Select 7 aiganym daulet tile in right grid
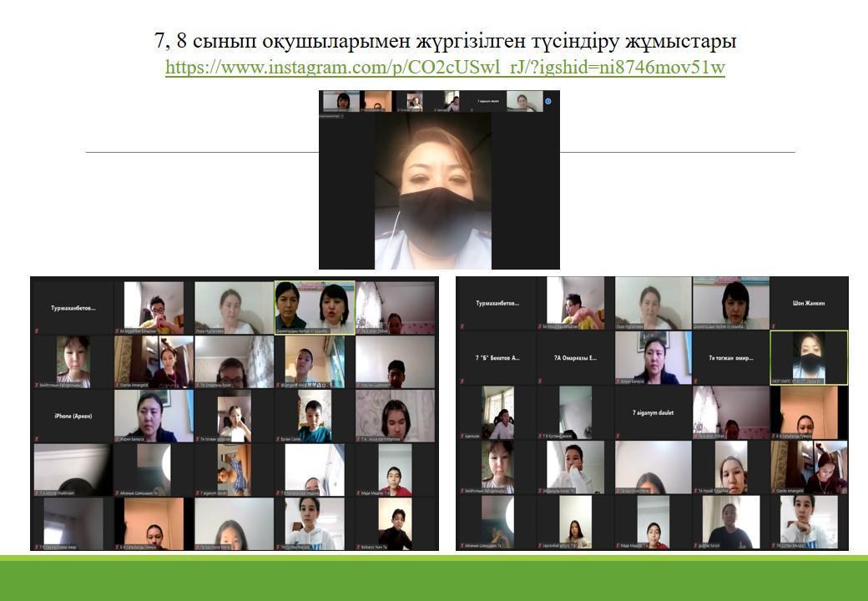Viewport: 868px width, 601px height. 653,412
